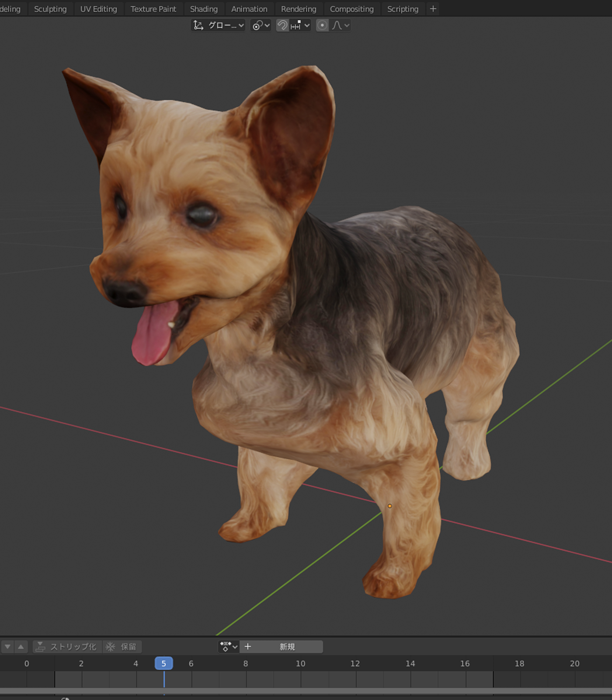Switch to the Scripting workspace
This screenshot has height=700, width=612.
(403, 9)
